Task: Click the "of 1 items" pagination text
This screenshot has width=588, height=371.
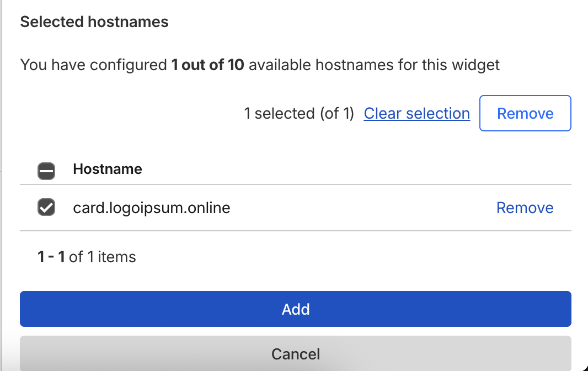Action: click(x=103, y=257)
